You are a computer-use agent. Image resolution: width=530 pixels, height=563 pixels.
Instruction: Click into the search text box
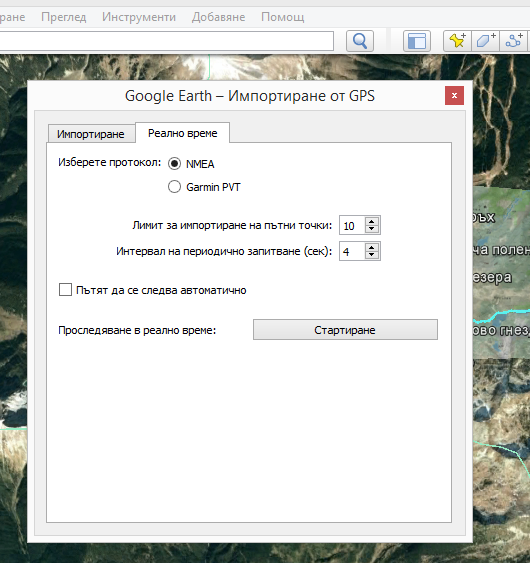click(166, 41)
